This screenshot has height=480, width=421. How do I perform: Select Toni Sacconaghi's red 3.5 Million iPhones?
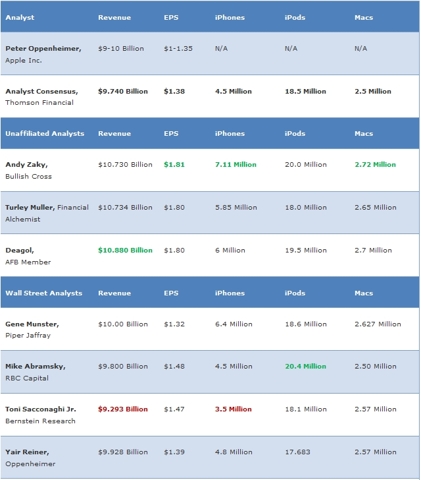point(233,409)
